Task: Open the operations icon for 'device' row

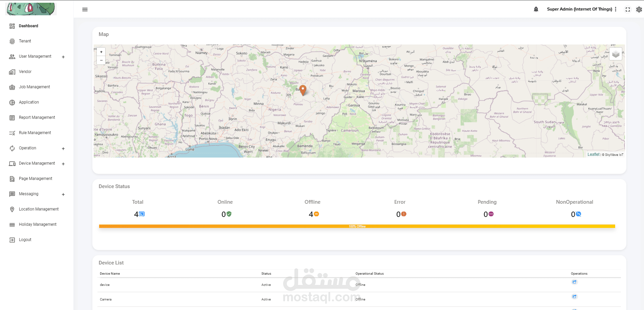Action: [574, 282]
